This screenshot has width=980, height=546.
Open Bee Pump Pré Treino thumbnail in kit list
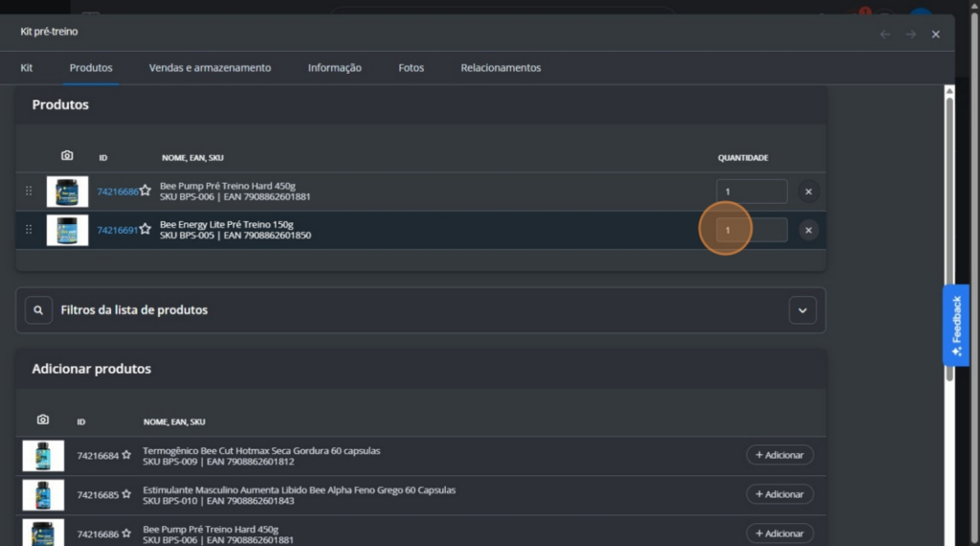click(x=68, y=192)
